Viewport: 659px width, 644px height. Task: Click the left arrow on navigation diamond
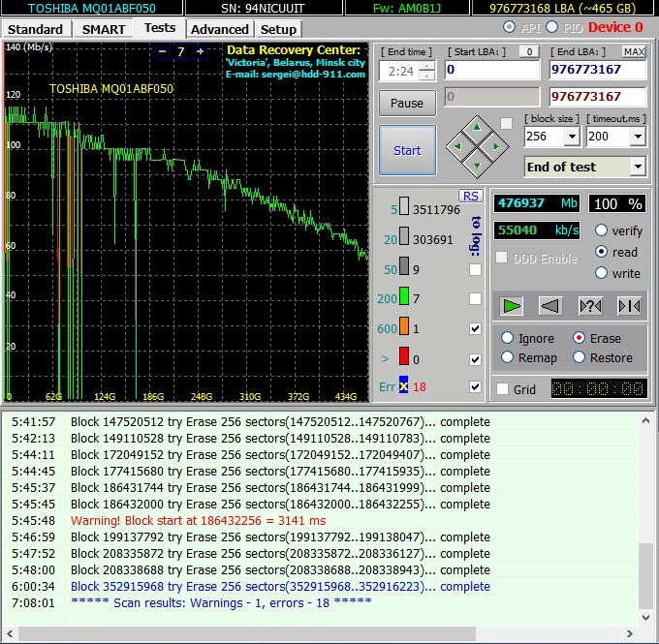point(456,146)
